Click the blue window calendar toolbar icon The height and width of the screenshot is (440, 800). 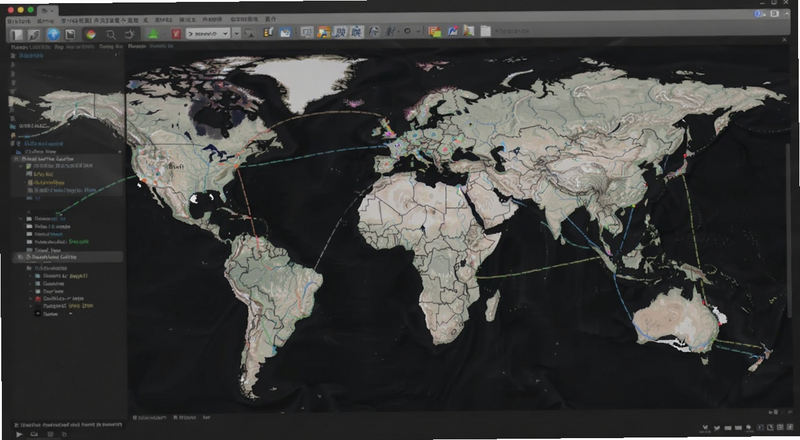pyautogui.click(x=285, y=33)
